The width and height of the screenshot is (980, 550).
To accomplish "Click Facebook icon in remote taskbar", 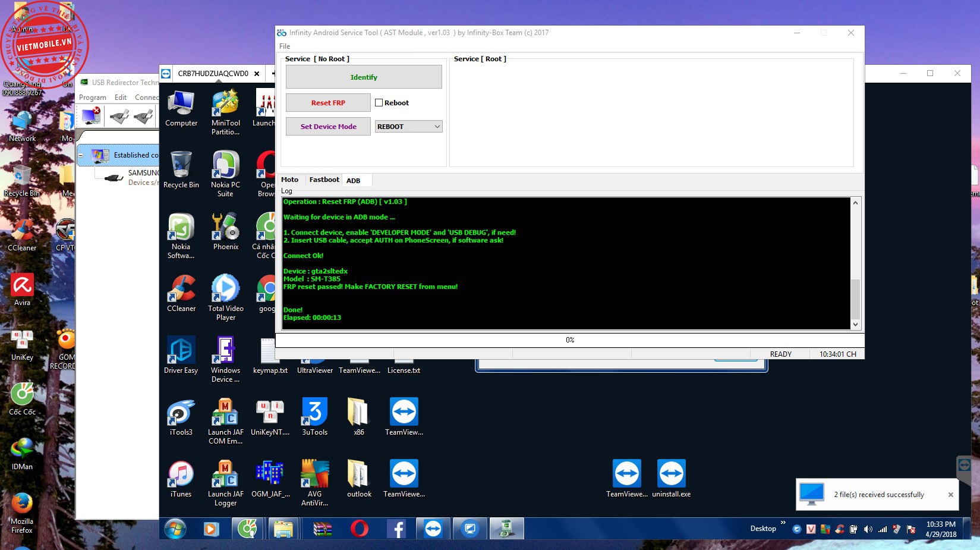I will tap(396, 529).
